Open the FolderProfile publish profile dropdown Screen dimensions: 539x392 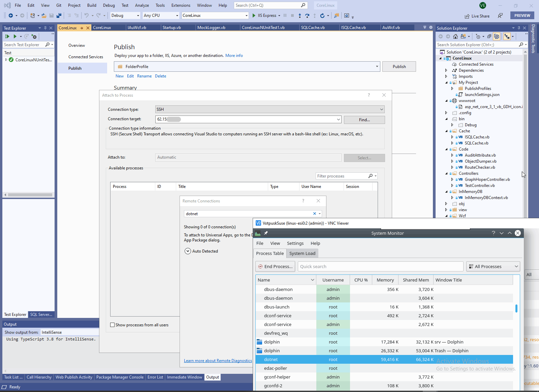377,66
